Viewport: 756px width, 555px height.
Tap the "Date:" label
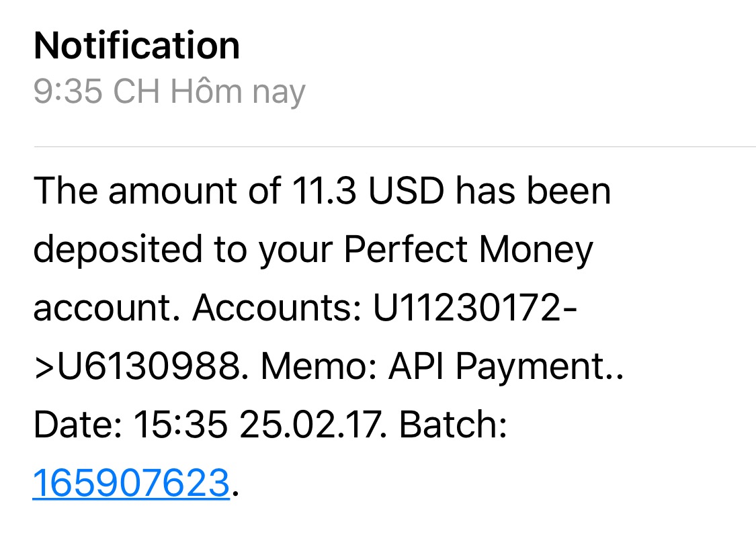click(x=77, y=425)
